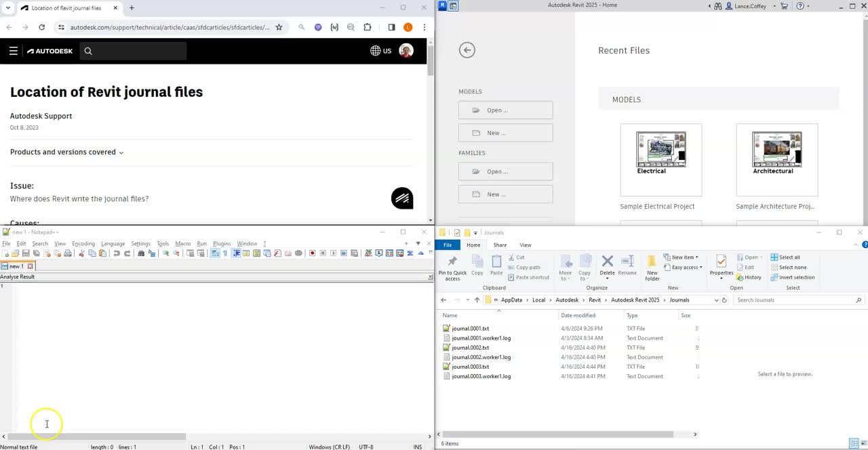Toggle Word wrap in Notepad++ toolbar
The image size is (868, 450).
click(215, 253)
